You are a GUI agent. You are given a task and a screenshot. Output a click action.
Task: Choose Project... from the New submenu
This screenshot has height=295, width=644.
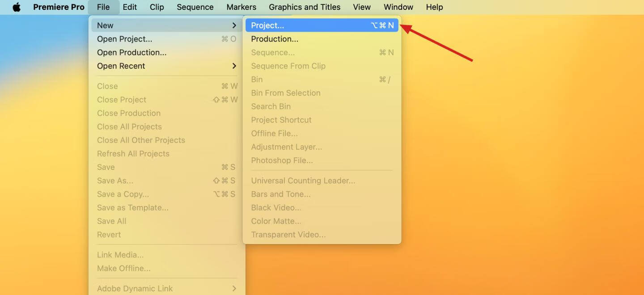tap(267, 25)
